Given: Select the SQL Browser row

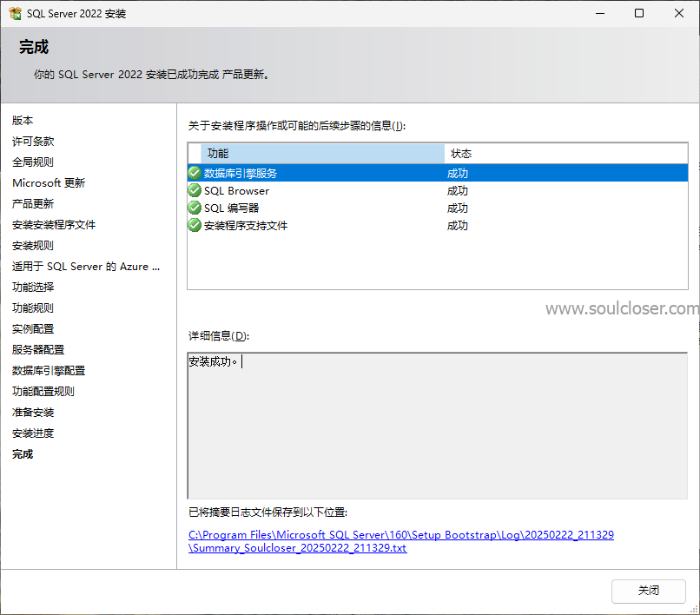Looking at the screenshot, I should (438, 191).
